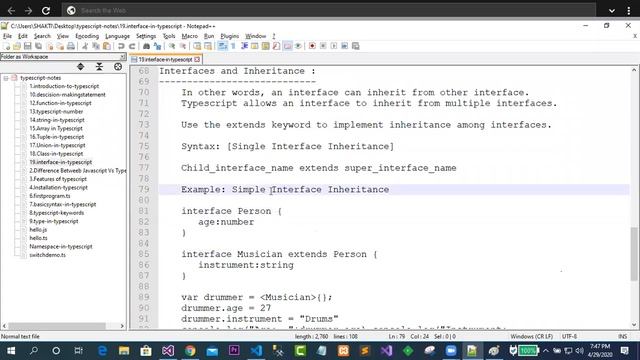Click the Zoom Out toolbar icon
The width and height of the screenshot is (640, 360).
pos(183,46)
